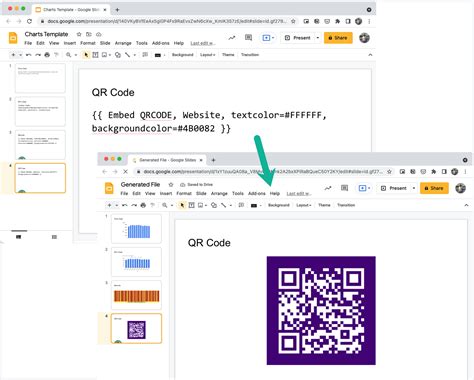The height and width of the screenshot is (380, 474).
Task: Open Arrange menu in Generated File window
Action: (219, 193)
